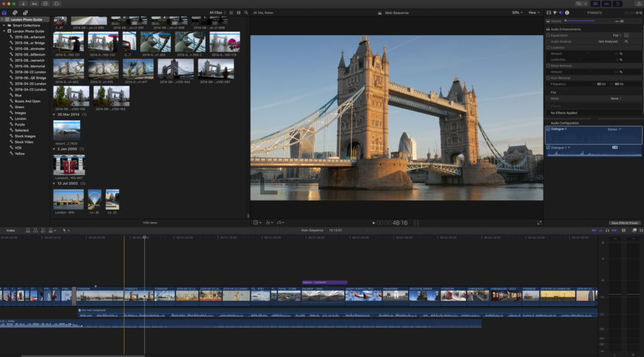Open the select tool arrow dropdown
This screenshot has width=644, height=357.
[x=66, y=230]
